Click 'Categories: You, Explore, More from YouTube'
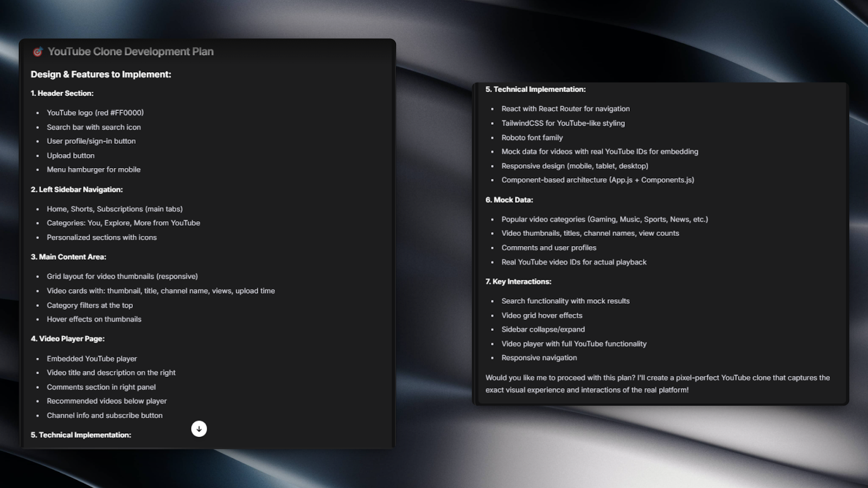 coord(123,223)
